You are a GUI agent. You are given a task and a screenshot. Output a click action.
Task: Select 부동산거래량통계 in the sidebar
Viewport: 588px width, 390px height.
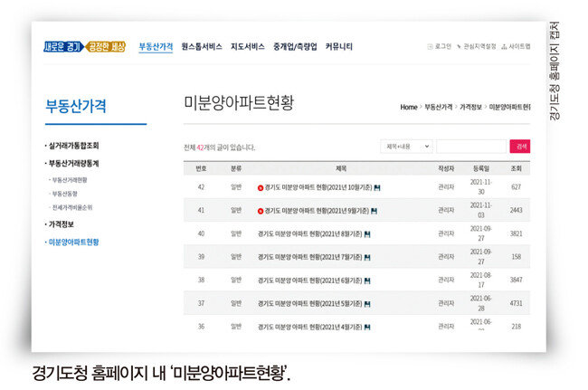click(73, 164)
